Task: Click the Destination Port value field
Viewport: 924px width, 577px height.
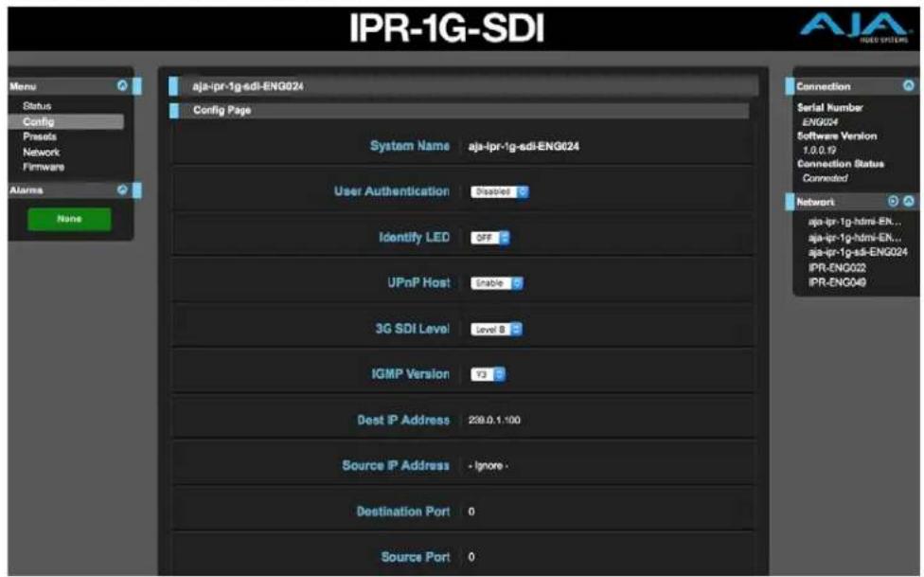Action: (471, 512)
